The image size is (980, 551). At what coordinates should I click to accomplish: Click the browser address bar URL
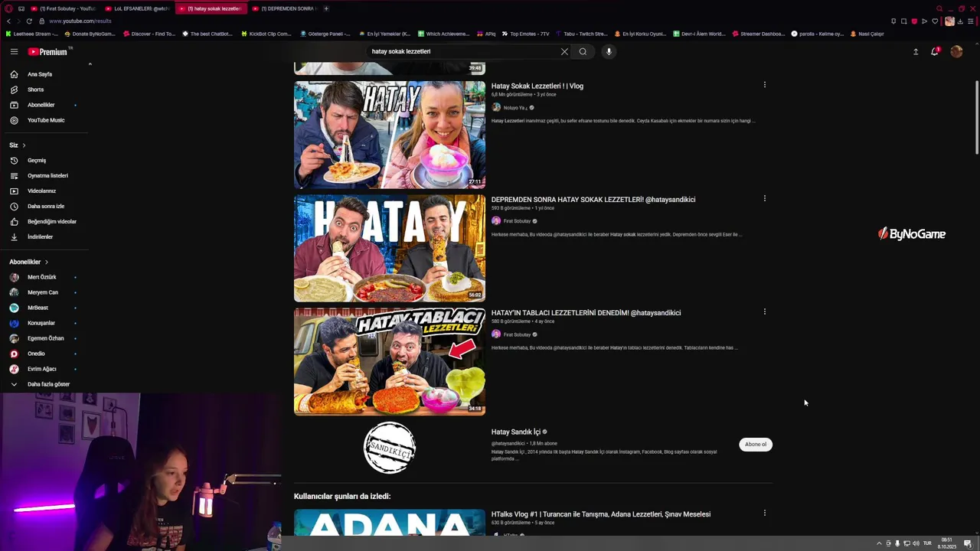[80, 21]
